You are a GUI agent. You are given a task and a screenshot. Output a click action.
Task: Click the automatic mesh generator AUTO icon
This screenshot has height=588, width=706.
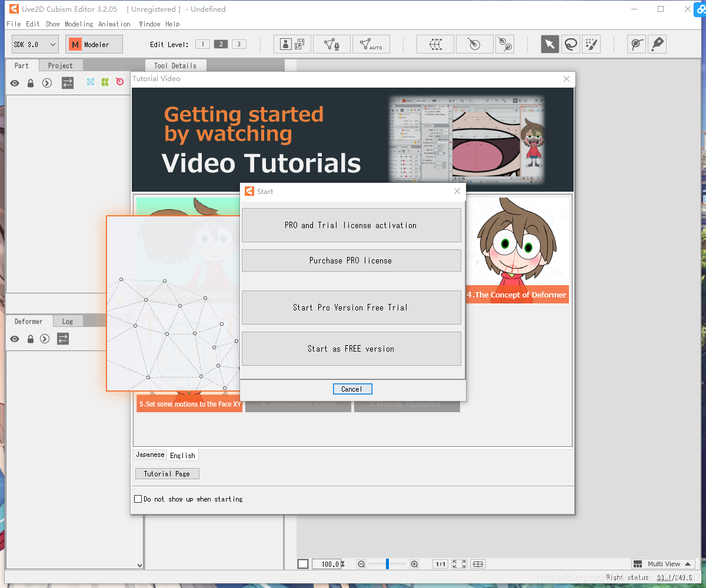[371, 44]
